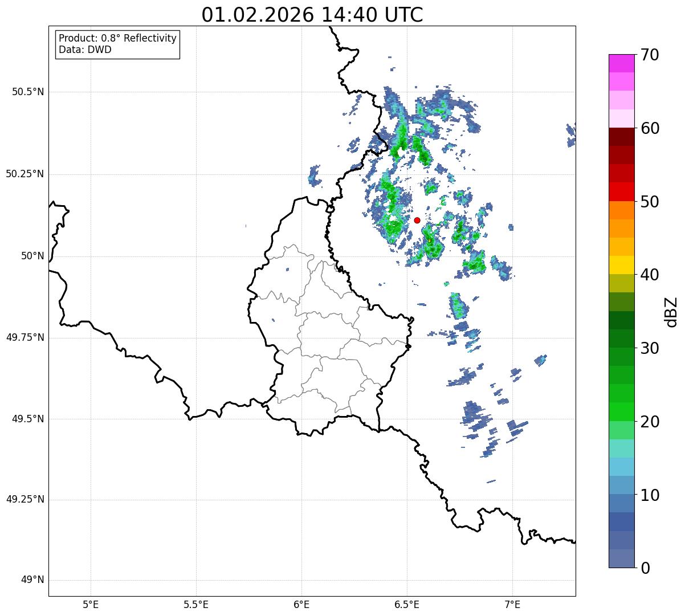This screenshot has height=616, width=685.
Task: Click the 49.5°N latitude tick label
Action: [27, 419]
